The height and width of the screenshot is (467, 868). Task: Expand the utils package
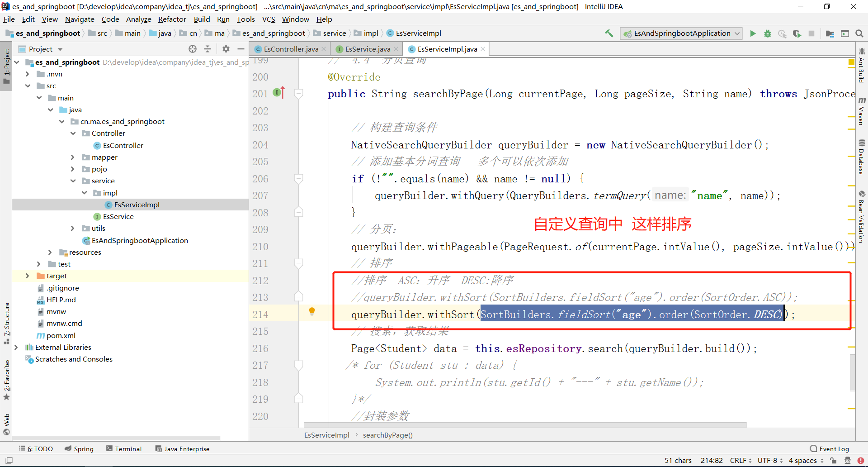coord(72,229)
